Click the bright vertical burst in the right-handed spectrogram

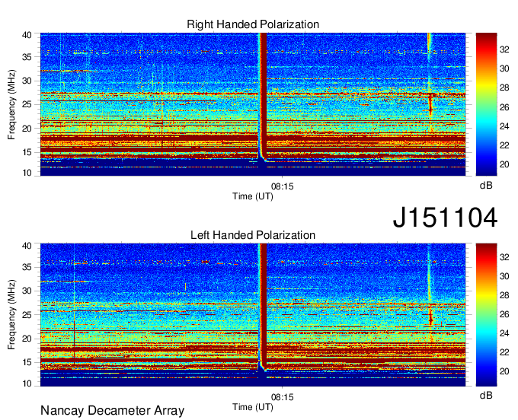tap(263, 96)
